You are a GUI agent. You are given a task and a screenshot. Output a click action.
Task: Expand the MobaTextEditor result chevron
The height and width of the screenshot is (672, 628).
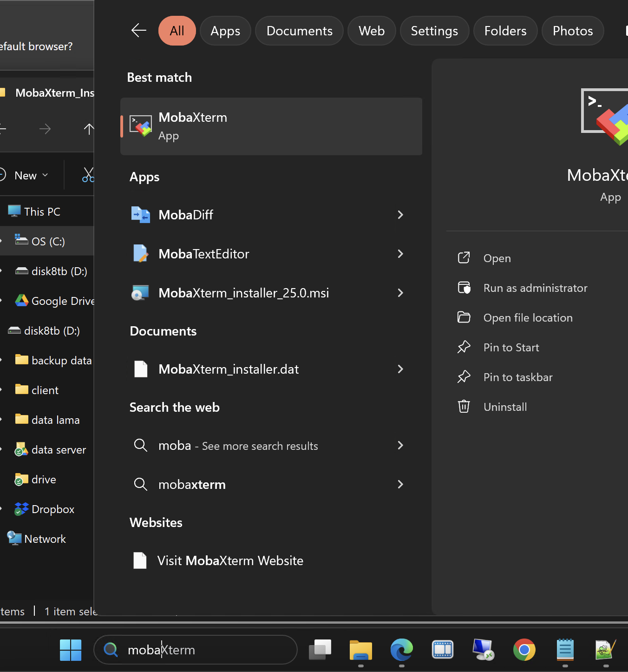(x=400, y=254)
